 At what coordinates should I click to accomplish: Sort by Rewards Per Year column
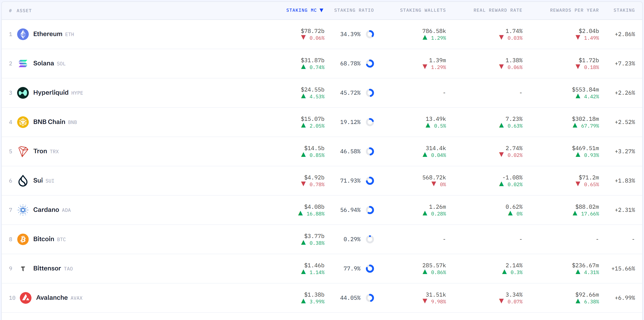tap(574, 10)
